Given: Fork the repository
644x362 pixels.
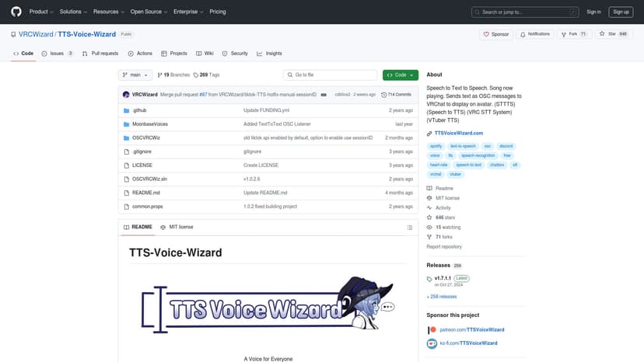Looking at the screenshot, I should (x=574, y=34).
